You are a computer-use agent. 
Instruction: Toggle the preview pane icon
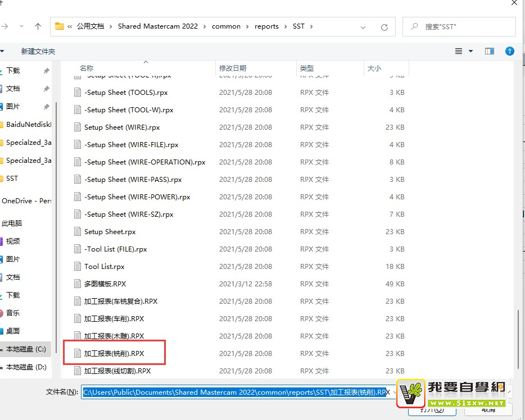489,51
